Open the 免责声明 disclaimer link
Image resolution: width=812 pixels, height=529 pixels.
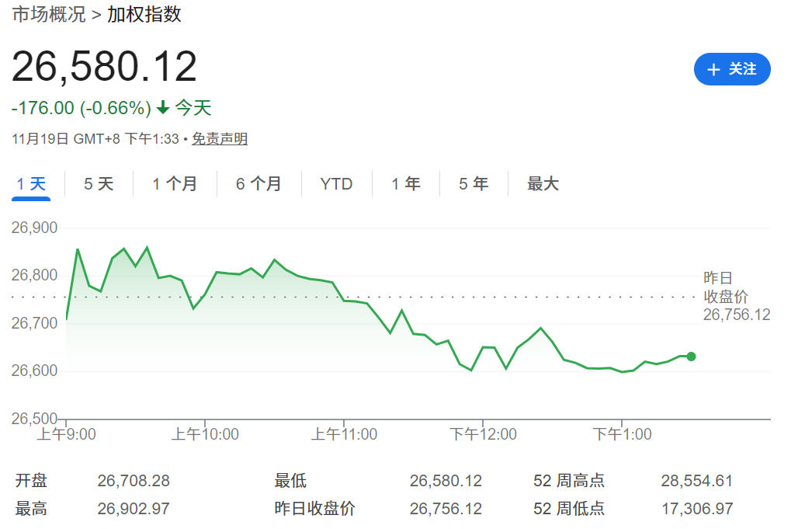pos(220,139)
